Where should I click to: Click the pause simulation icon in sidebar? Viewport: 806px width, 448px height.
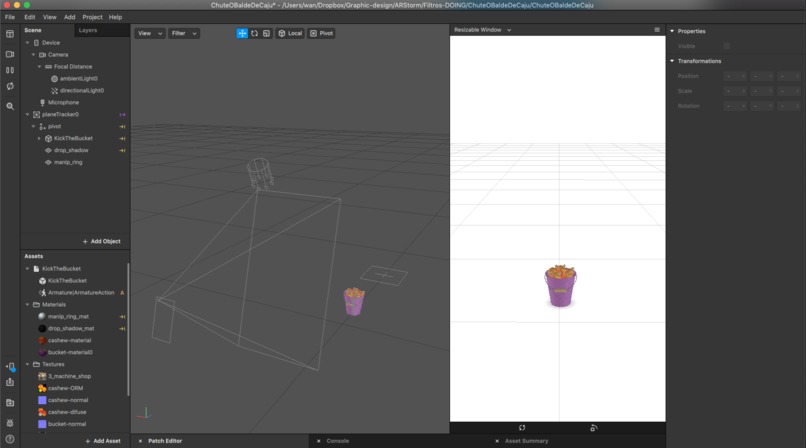coord(10,70)
